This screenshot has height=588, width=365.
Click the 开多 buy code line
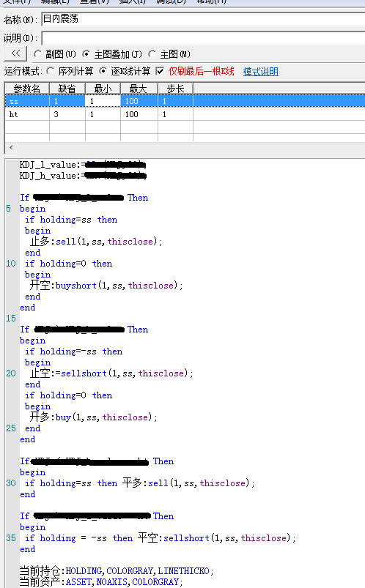(x=94, y=417)
